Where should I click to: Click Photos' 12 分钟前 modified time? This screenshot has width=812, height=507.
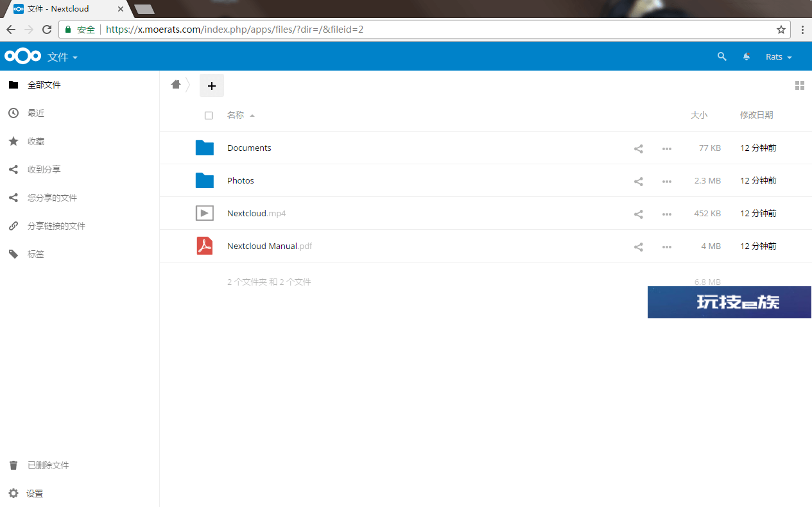click(x=758, y=180)
